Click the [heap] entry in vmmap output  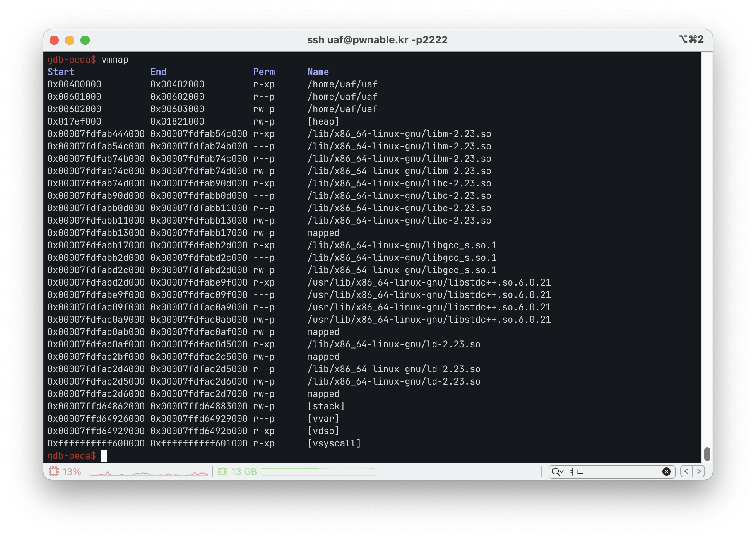pos(323,121)
